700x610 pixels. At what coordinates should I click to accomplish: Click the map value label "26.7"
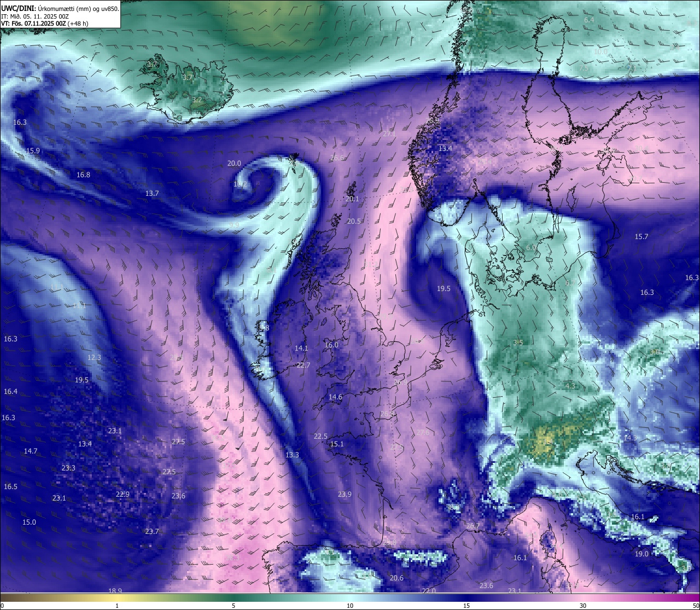pos(472,526)
